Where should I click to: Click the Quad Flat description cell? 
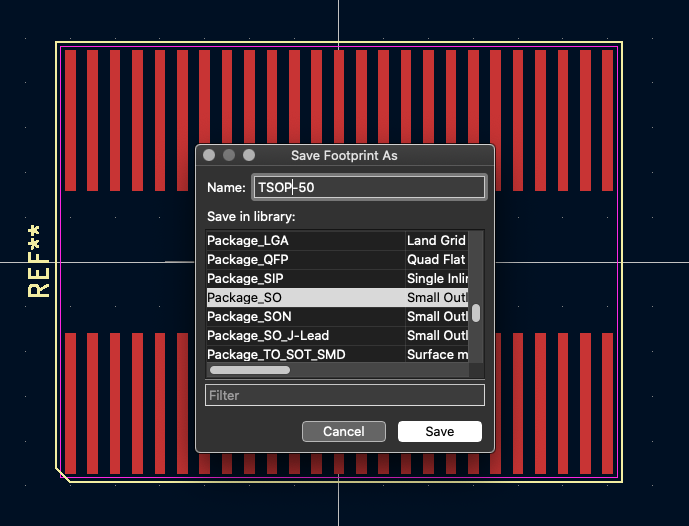coord(436,260)
